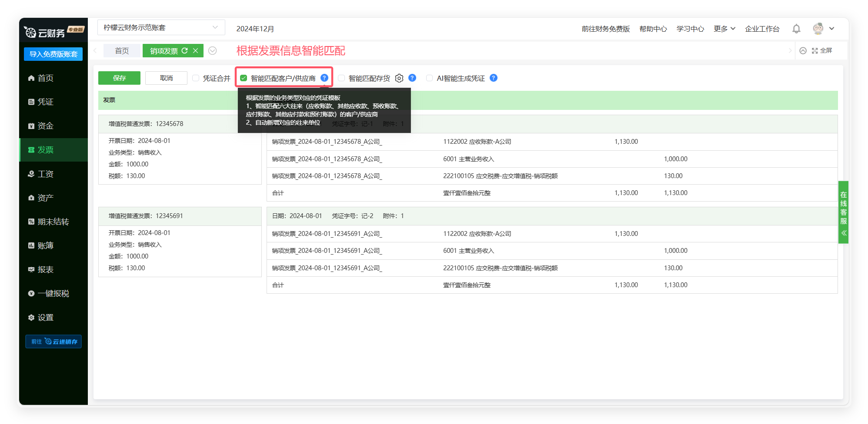Click help icon beside AI智能生成凭证
The image size is (868, 424).
[494, 78]
